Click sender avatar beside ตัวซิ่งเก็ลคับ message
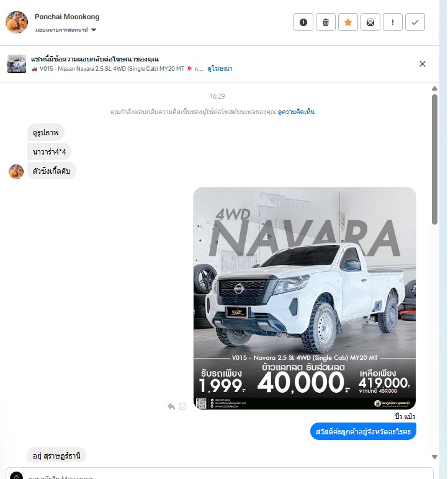 point(16,172)
